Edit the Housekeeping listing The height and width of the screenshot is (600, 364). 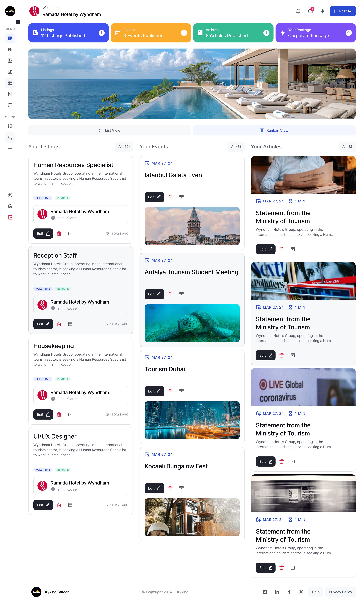(43, 414)
